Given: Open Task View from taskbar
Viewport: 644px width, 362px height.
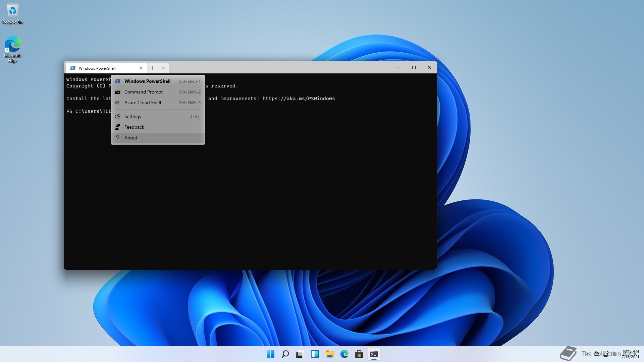Looking at the screenshot, I should (300, 354).
